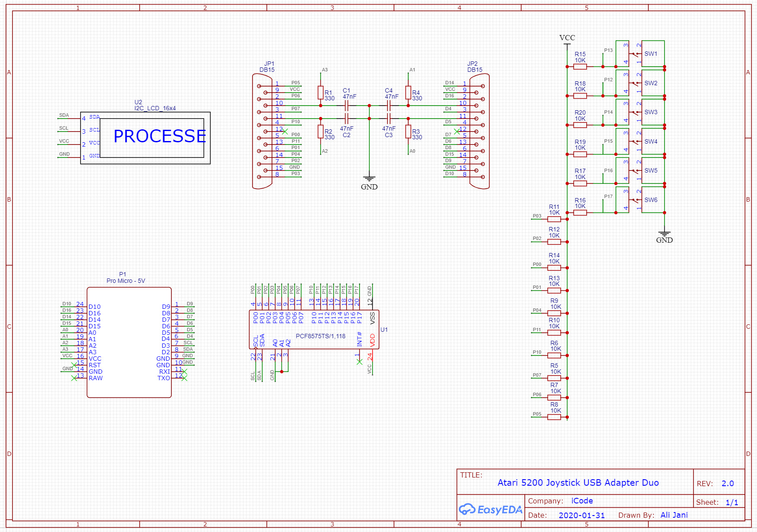Screen dimensions: 757x532
Task: Select the PCF8575TS chip U1
Action: 314,330
